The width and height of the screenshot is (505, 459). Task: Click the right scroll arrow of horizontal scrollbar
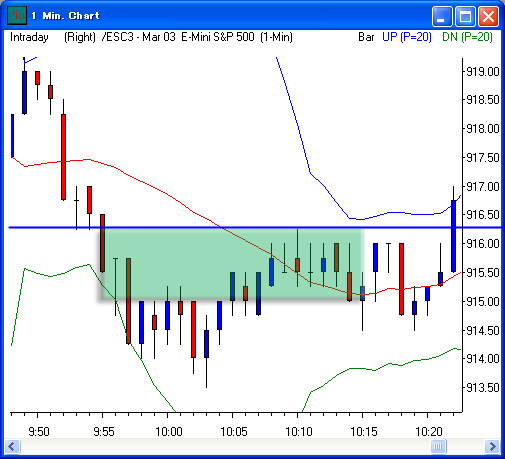tap(492, 446)
